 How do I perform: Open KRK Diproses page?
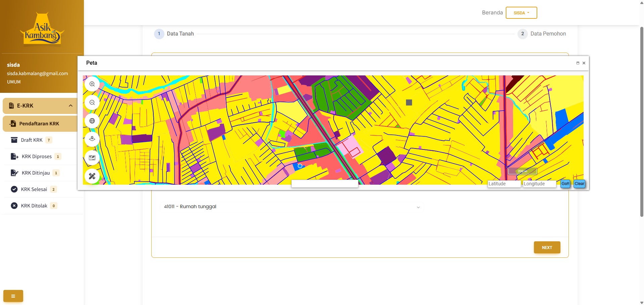coord(37,157)
